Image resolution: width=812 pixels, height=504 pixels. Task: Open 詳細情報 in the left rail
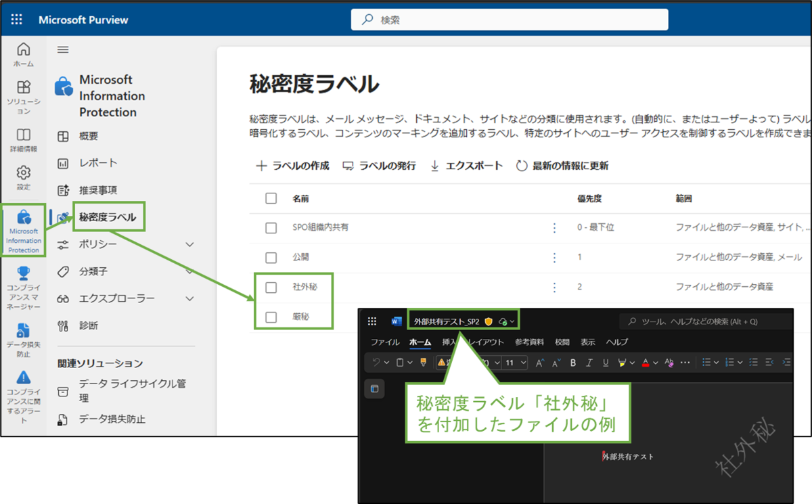pyautogui.click(x=24, y=140)
